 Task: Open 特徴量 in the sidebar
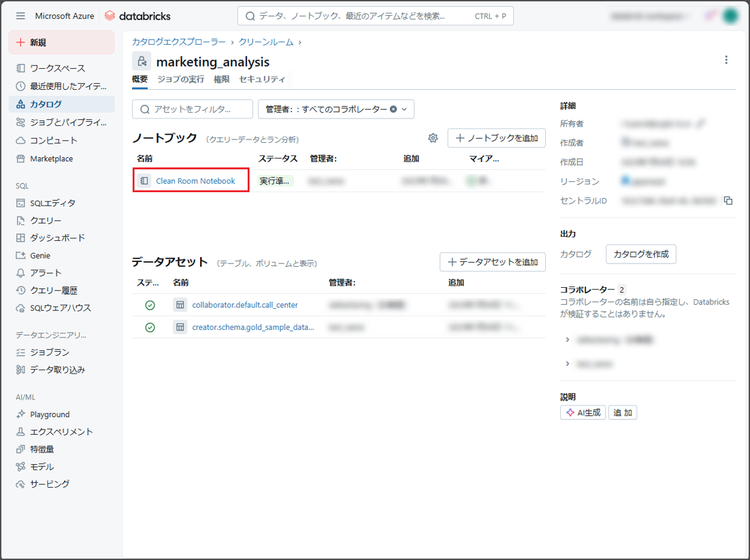61,449
